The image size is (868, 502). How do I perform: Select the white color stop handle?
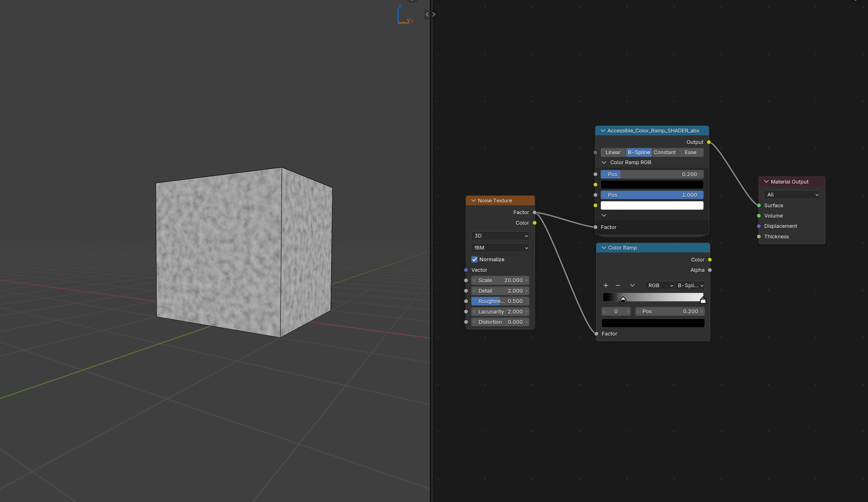click(x=703, y=300)
